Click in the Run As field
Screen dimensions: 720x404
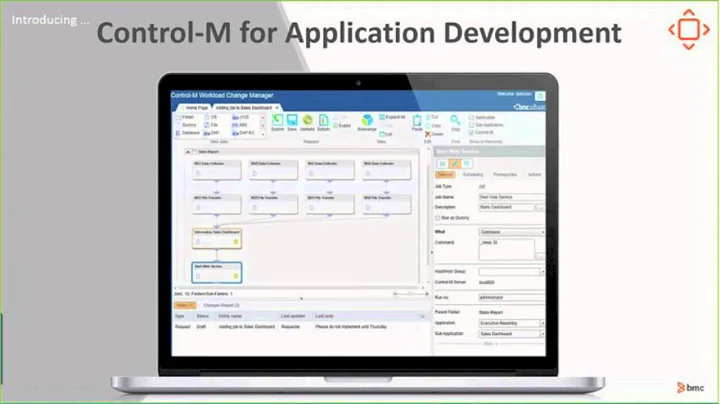click(512, 297)
